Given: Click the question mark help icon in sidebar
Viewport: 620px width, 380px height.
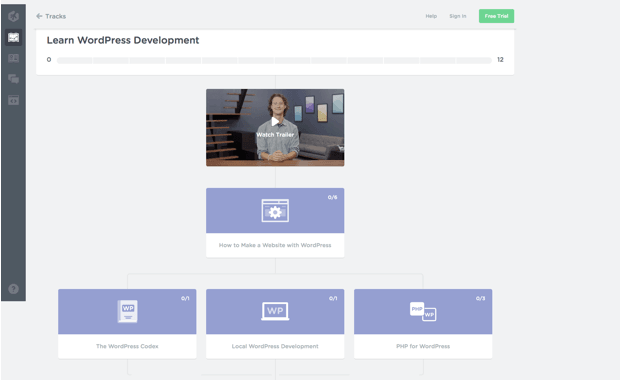Looking at the screenshot, I should tap(13, 289).
